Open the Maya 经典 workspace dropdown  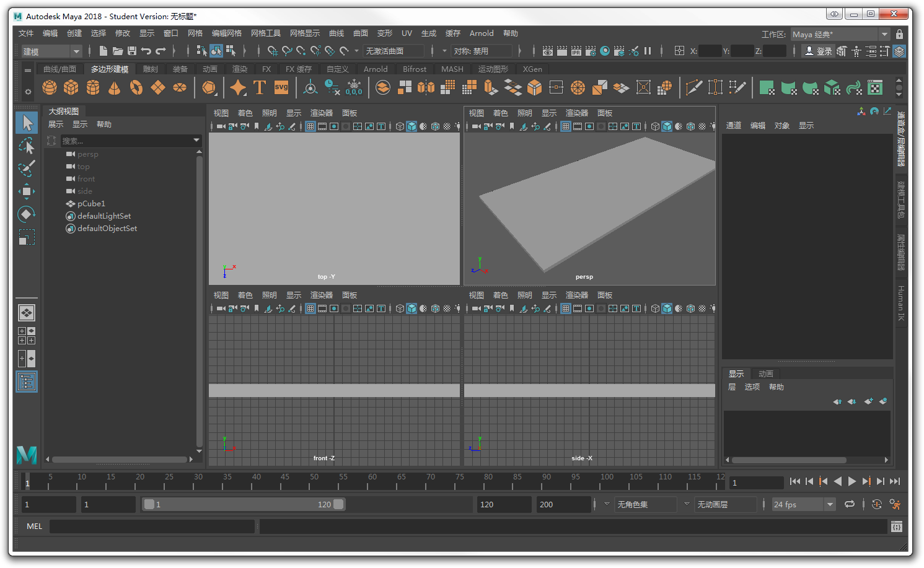pos(840,34)
